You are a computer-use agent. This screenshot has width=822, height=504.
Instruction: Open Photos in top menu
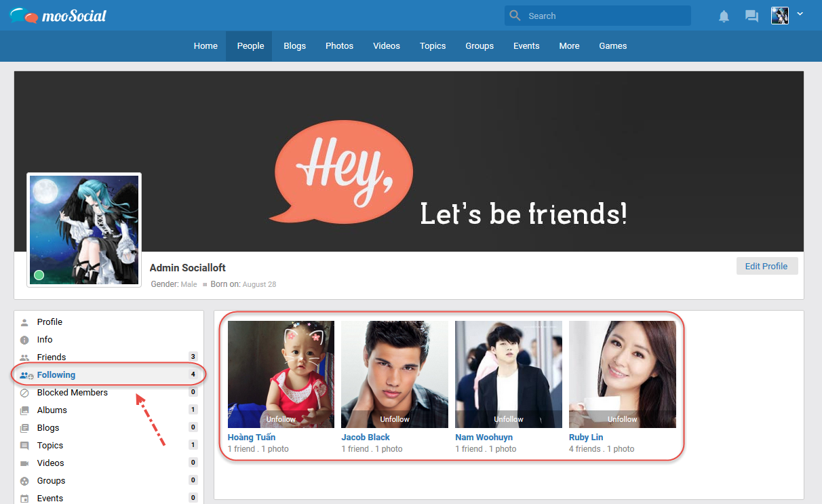click(x=339, y=46)
